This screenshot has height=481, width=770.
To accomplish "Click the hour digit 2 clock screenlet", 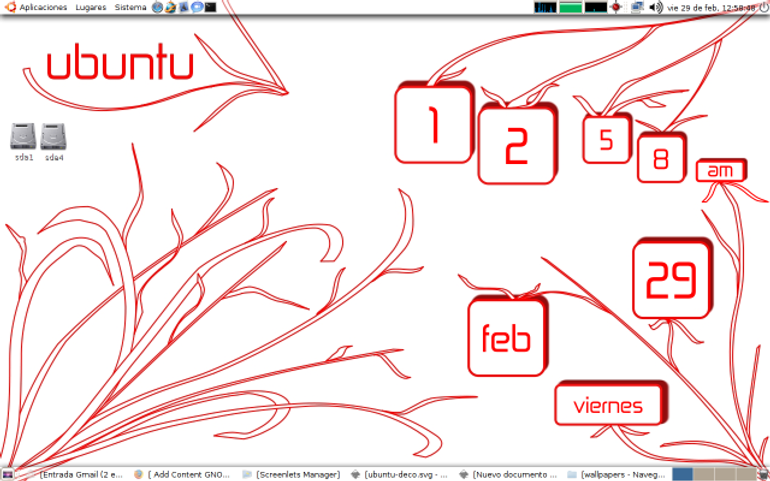I will point(517,144).
